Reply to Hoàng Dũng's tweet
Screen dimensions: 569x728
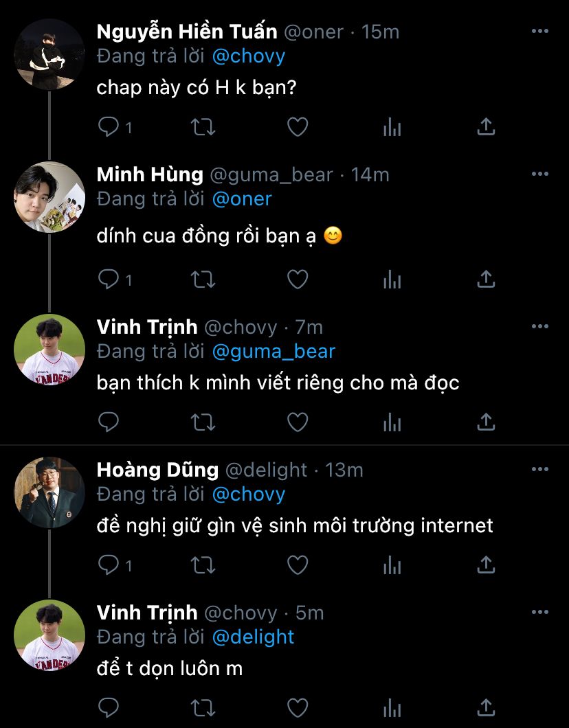tap(109, 565)
